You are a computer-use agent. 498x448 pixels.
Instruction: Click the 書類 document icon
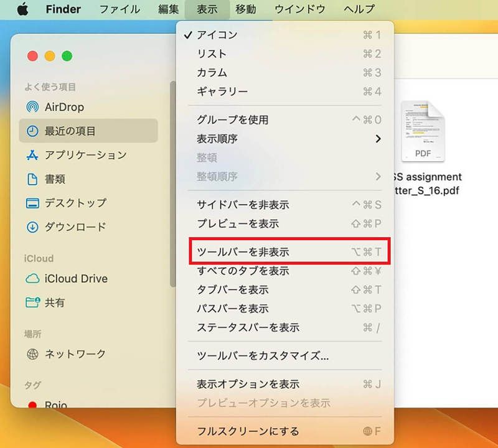[32, 179]
